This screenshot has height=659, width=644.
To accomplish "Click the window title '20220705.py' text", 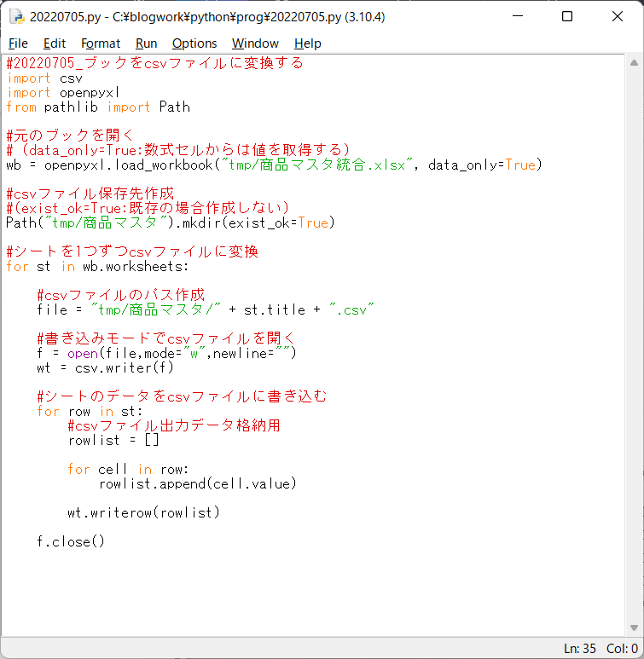I will [65, 17].
